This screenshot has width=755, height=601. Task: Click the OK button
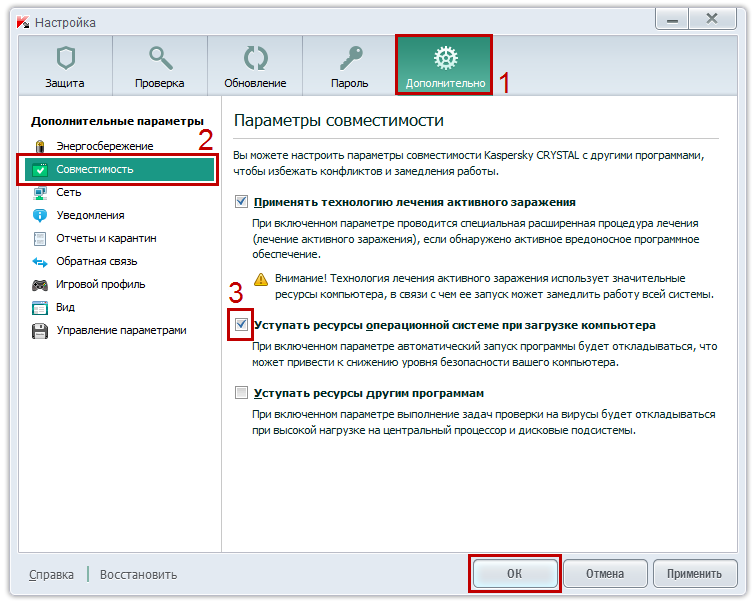tap(514, 574)
